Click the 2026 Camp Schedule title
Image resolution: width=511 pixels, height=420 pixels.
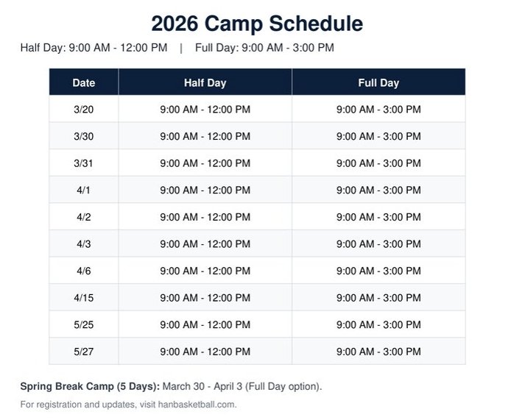tap(256, 24)
